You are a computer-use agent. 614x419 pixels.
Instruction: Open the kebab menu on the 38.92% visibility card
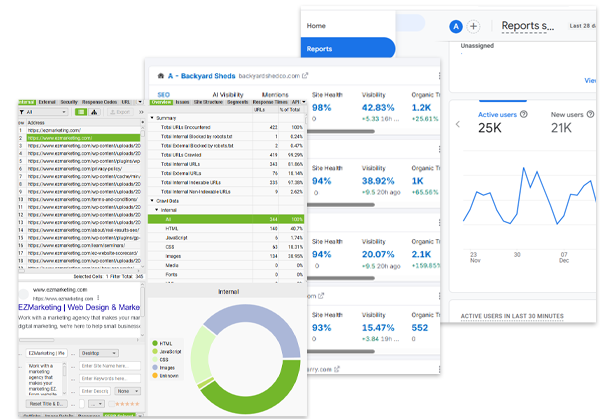click(439, 149)
